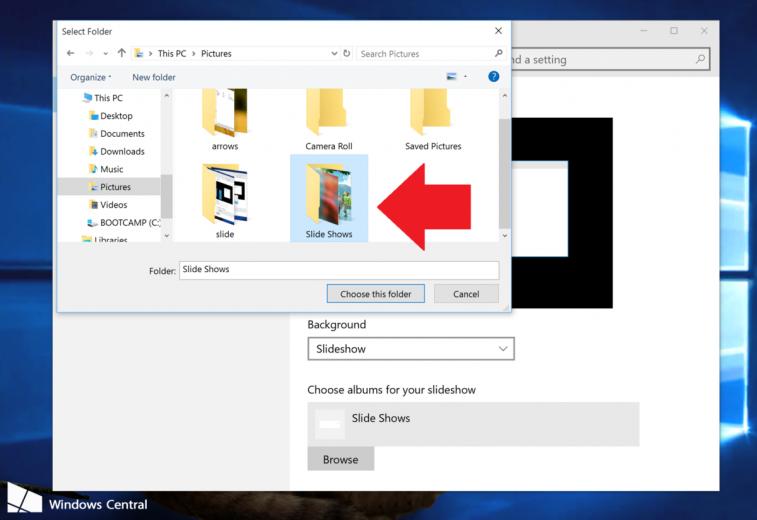Select BOOTCAMP (C:) drive
Image resolution: width=757 pixels, height=520 pixels.
[123, 223]
